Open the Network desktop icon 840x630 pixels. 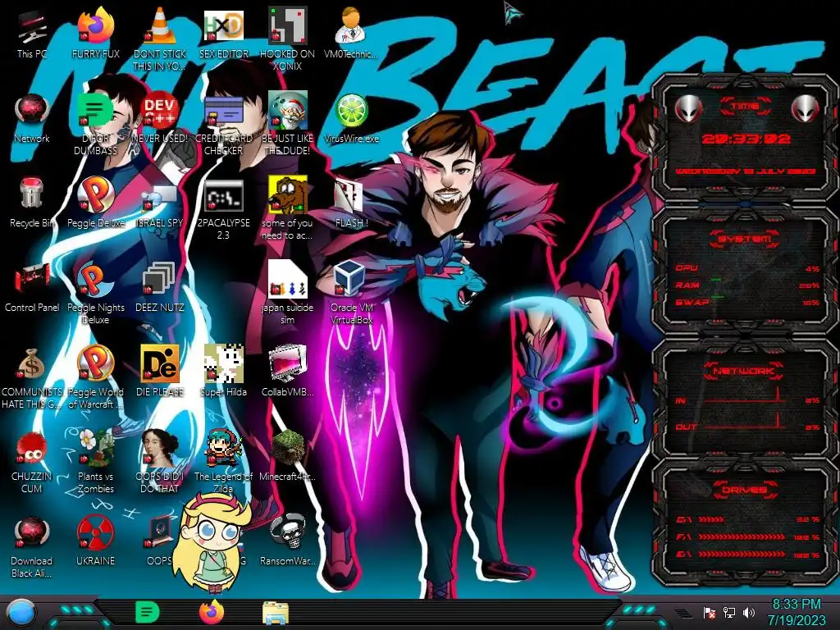tap(32, 112)
